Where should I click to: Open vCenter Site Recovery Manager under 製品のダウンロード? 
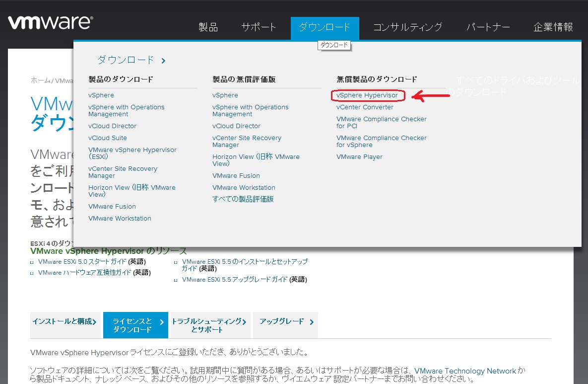123,172
